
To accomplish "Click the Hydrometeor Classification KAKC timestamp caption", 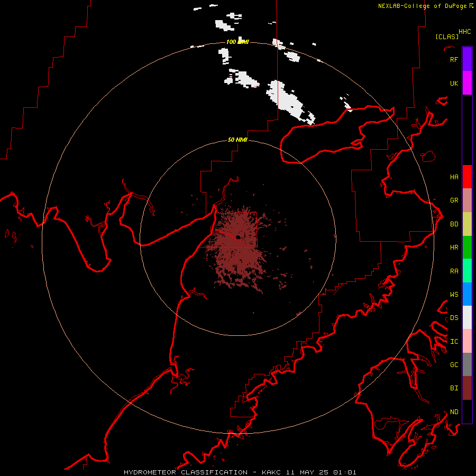I will point(240,472).
